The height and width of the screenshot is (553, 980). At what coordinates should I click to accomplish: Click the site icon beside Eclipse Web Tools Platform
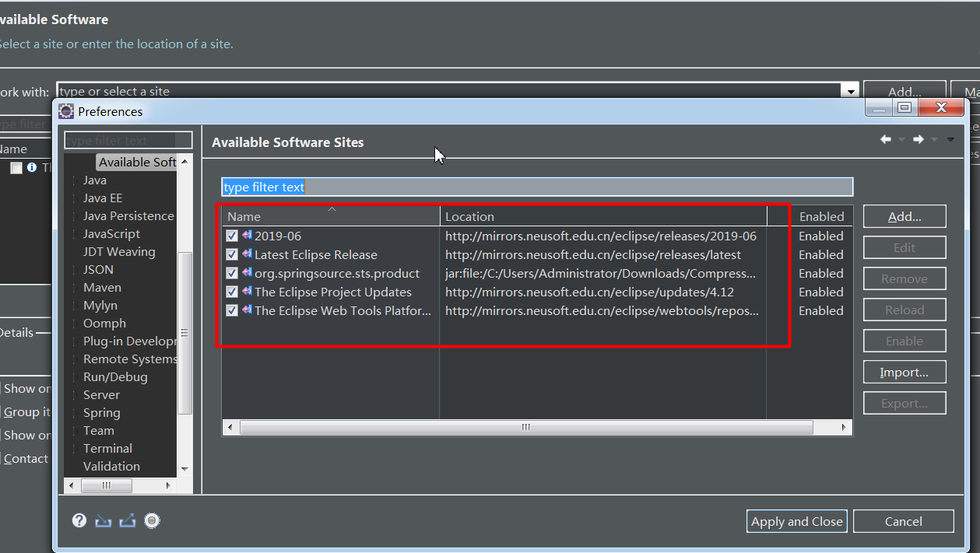(x=247, y=310)
